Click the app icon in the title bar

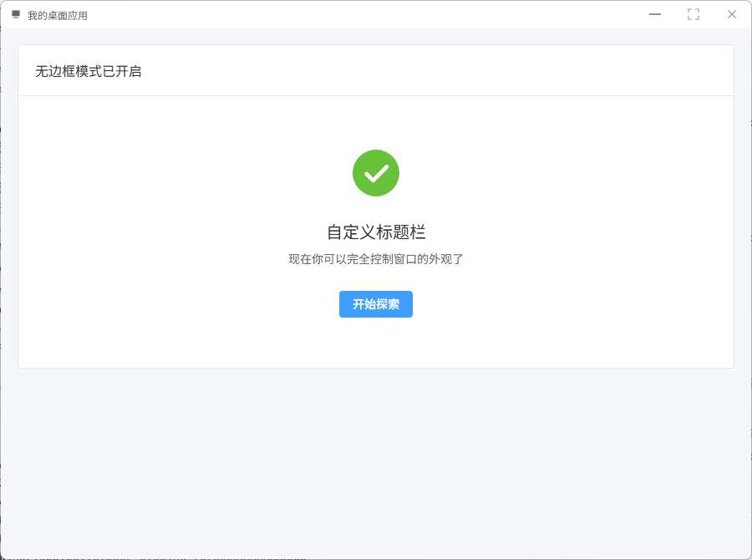tap(16, 15)
